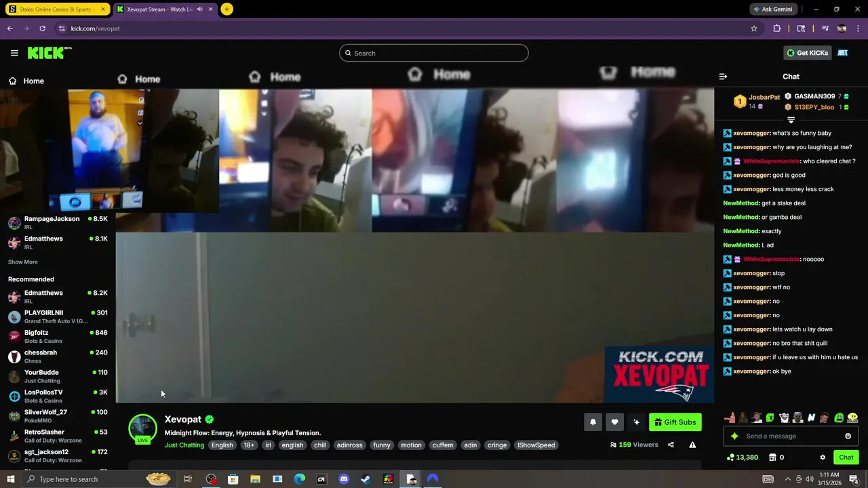The height and width of the screenshot is (488, 868).
Task: Click the Send a message field
Action: pos(791,436)
